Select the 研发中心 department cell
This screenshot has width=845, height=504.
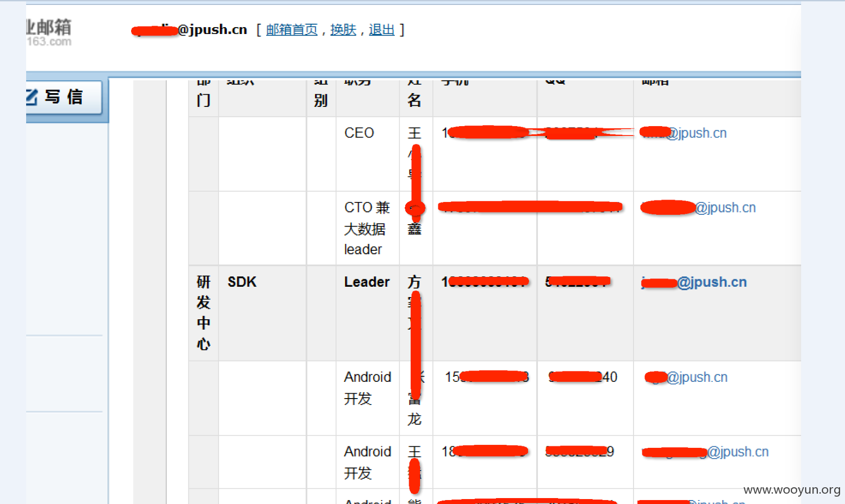click(204, 313)
